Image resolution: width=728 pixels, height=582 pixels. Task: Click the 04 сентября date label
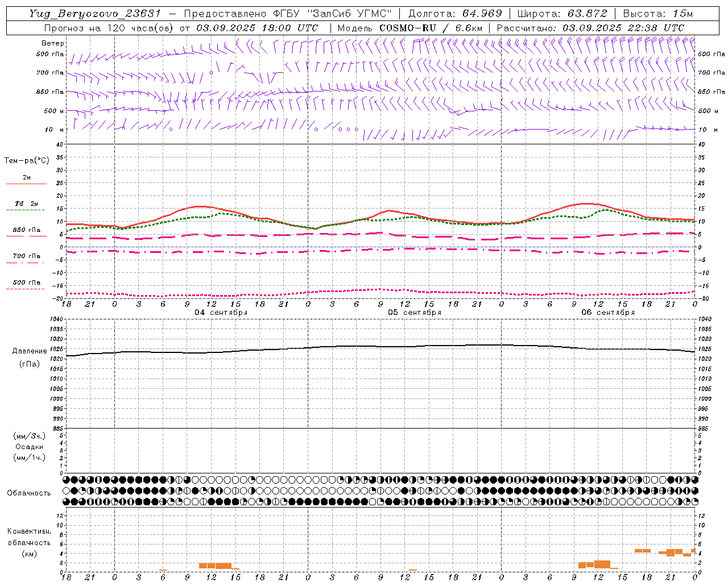click(x=221, y=313)
